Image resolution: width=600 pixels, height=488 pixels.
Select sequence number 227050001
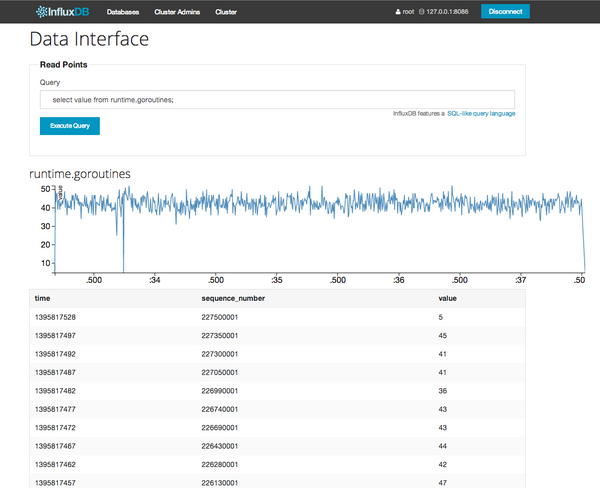[220, 372]
